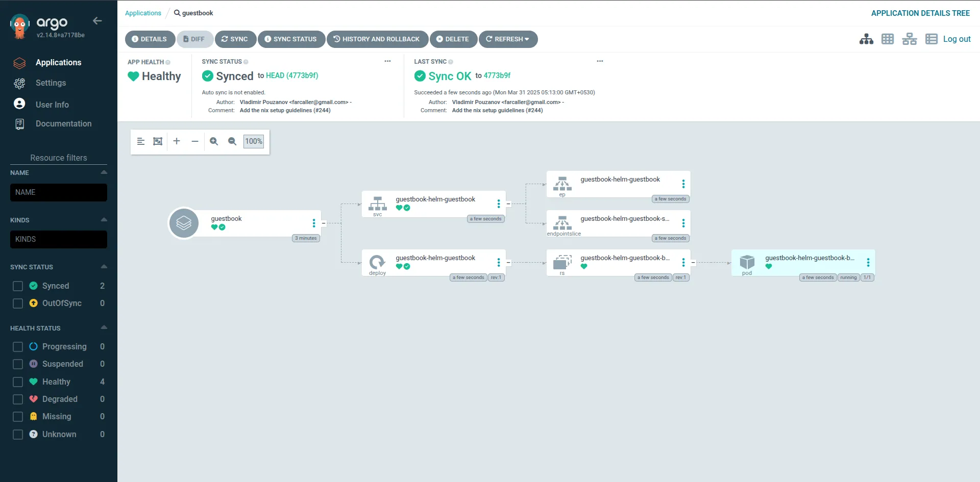This screenshot has width=980, height=482.
Task: Check the Unknown health filter
Action: click(18, 435)
